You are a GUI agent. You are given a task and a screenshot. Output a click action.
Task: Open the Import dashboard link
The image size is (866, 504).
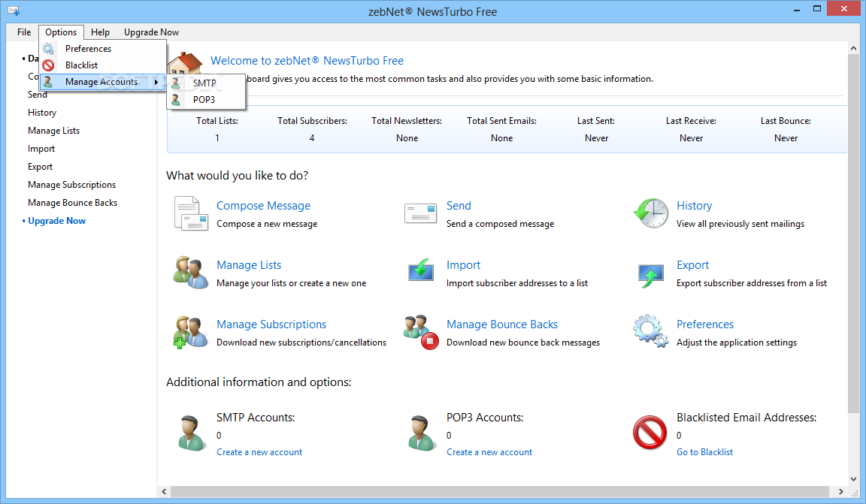click(463, 265)
